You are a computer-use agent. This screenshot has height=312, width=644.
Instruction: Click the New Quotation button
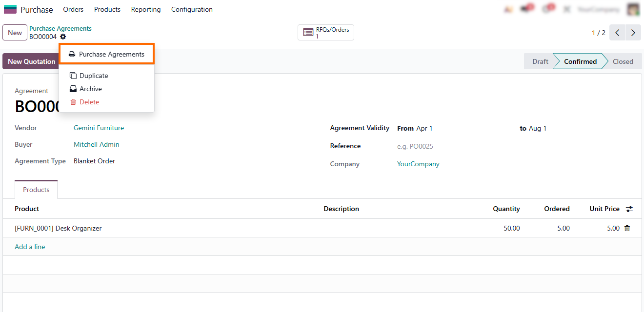31,61
